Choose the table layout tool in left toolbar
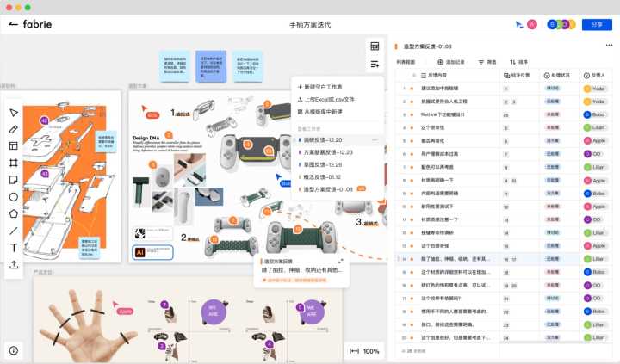620x364 pixels. click(x=14, y=145)
